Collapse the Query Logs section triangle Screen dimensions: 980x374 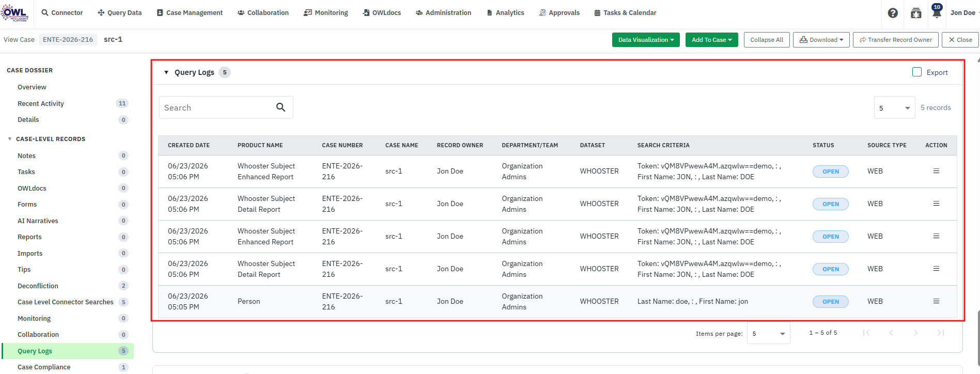pyautogui.click(x=166, y=72)
